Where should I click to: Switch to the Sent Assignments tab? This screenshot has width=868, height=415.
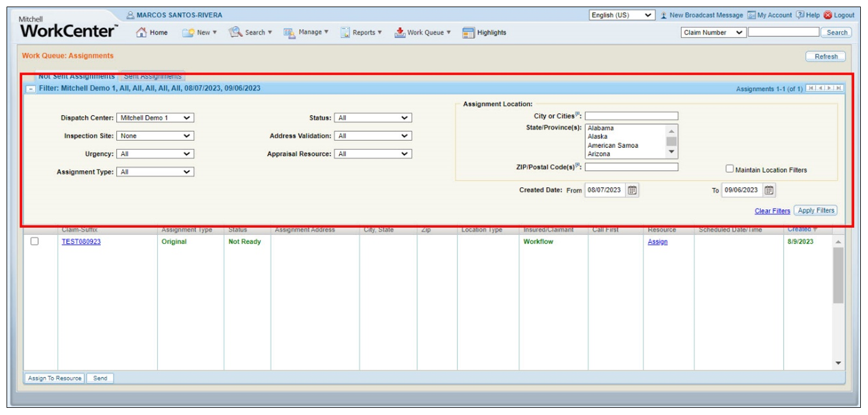[153, 76]
